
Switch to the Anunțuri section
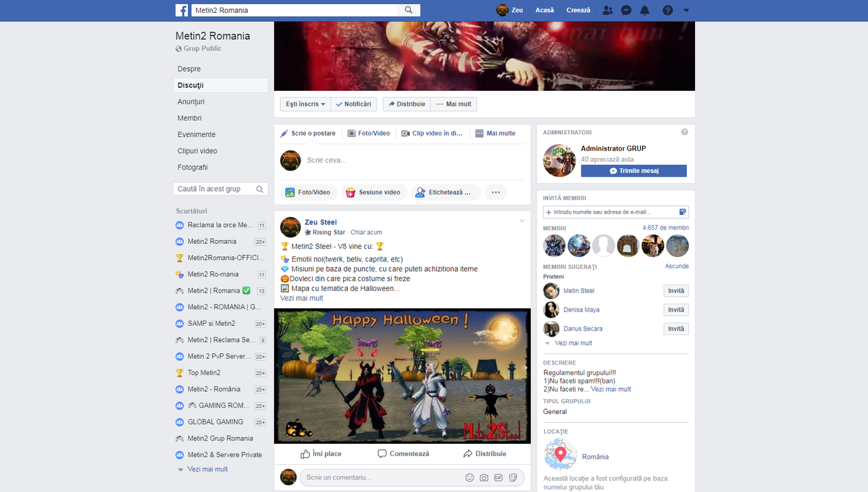[189, 101]
